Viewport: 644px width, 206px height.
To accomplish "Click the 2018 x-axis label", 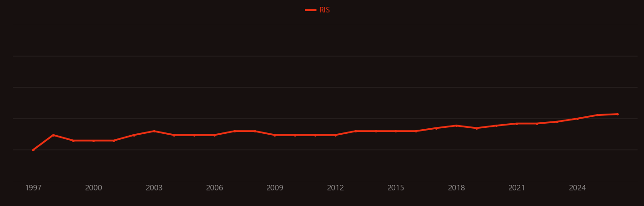I will point(456,188).
